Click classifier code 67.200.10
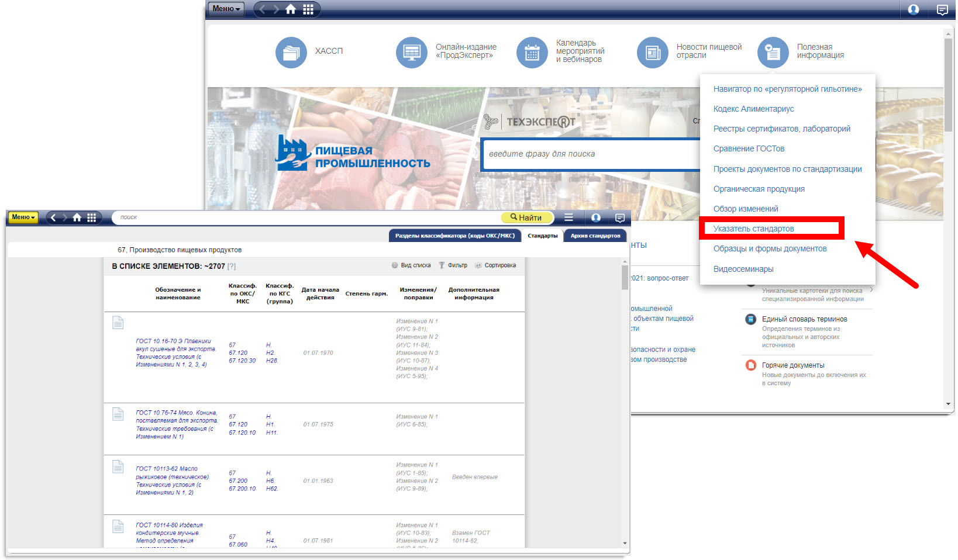958x560 pixels. tap(242, 489)
